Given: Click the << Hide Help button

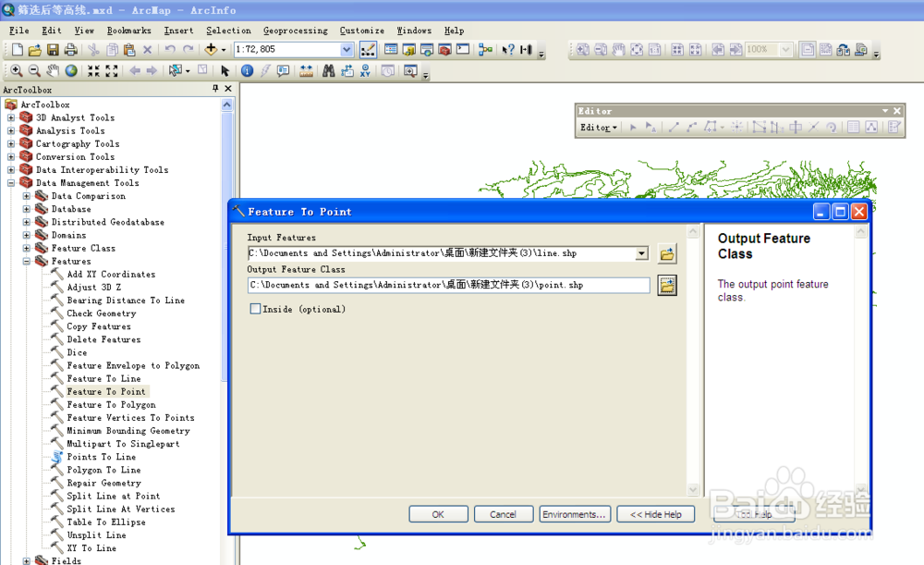Looking at the screenshot, I should pyautogui.click(x=655, y=514).
